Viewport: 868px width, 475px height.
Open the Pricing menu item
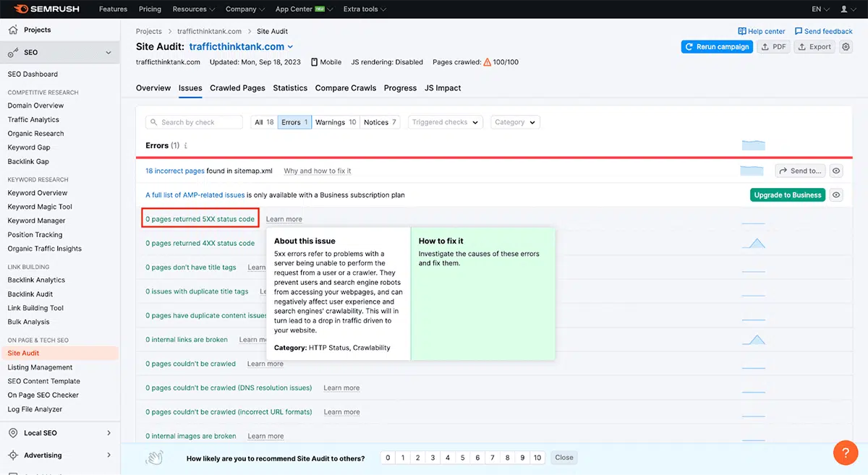(150, 9)
